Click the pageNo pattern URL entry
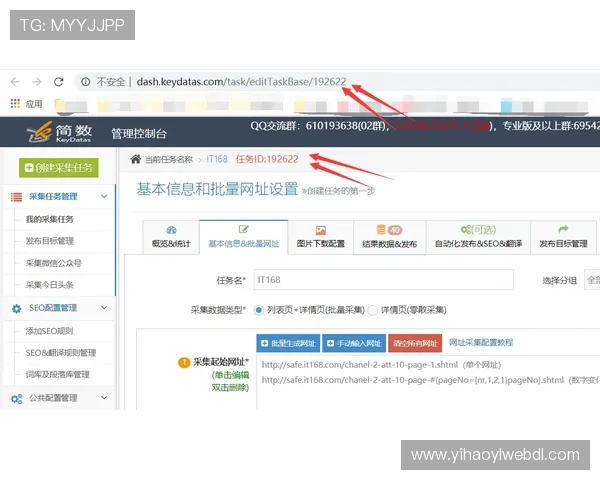 click(431, 380)
